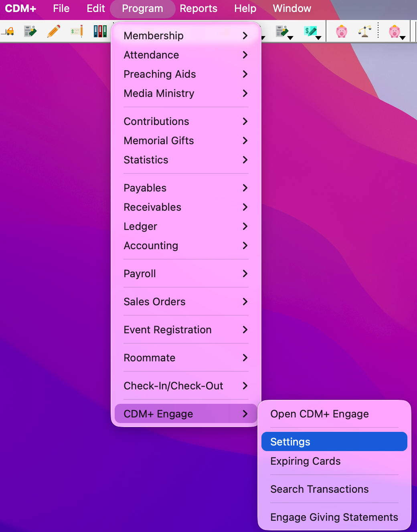
Task: Open the Sales Orders submenu
Action: pyautogui.click(x=186, y=302)
